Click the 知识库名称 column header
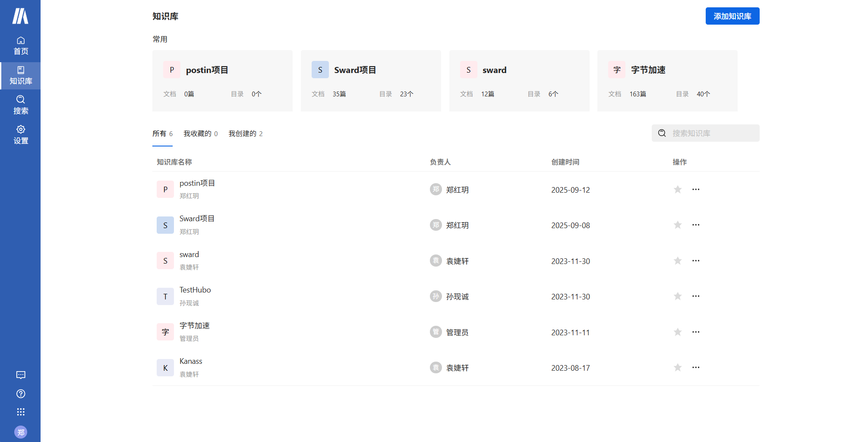Image resolution: width=868 pixels, height=442 pixels. point(174,162)
